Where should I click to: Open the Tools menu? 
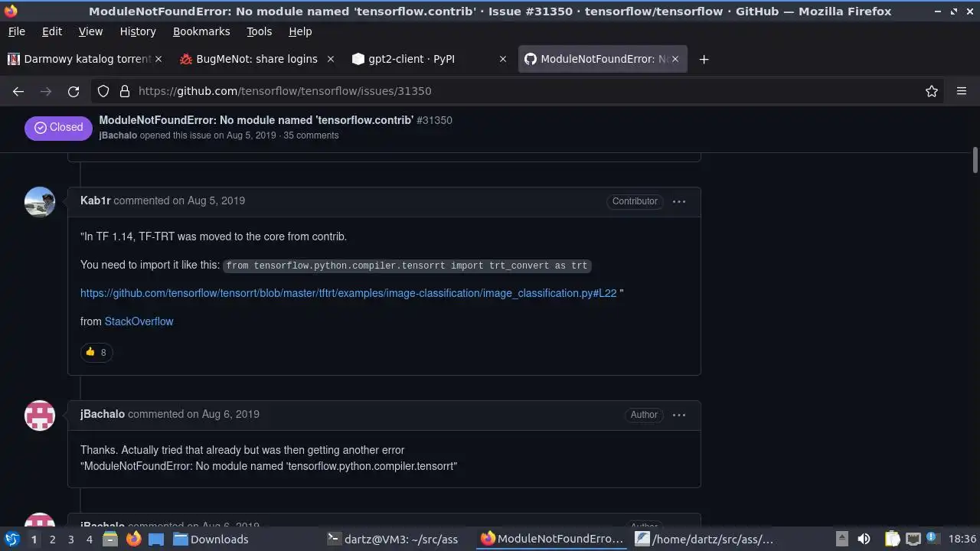(259, 31)
